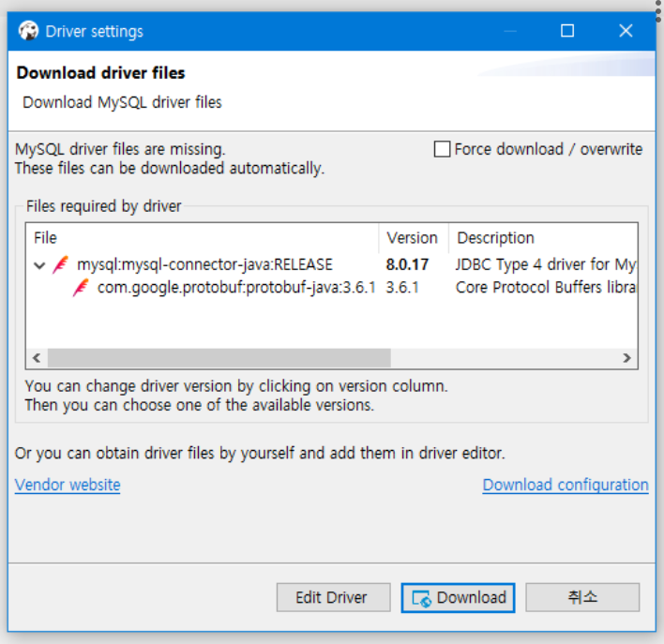The image size is (664, 644).
Task: Click Core Protocol Buffers description cell
Action: pyautogui.click(x=546, y=288)
